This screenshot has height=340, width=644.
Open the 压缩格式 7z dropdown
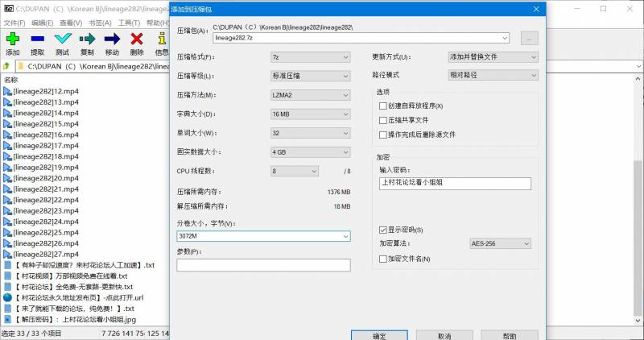310,57
